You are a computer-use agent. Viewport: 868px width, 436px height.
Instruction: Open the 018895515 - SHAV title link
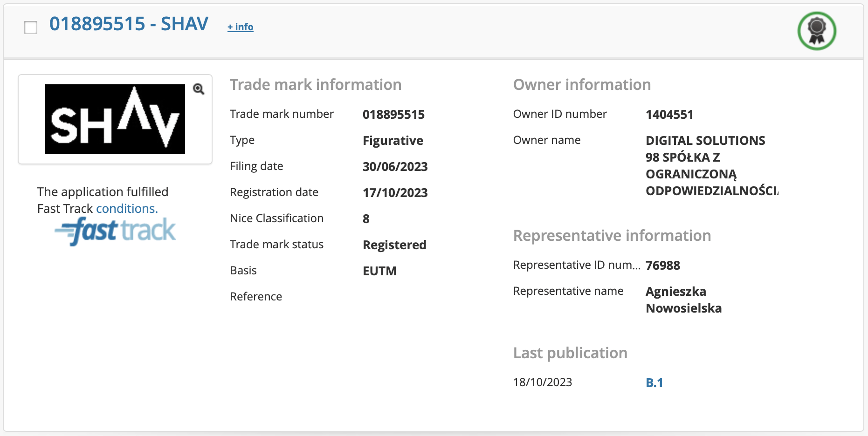(129, 24)
